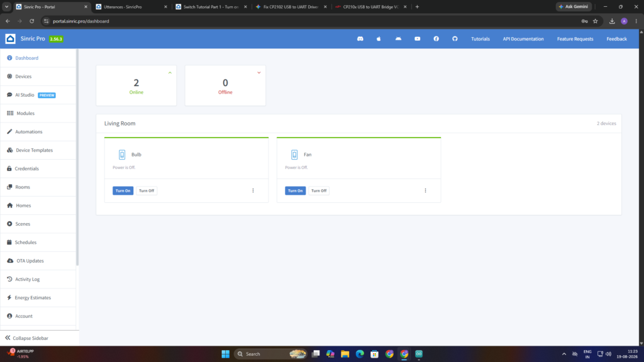
Task: Open Microsoft Edge from taskbar
Action: pos(360,354)
